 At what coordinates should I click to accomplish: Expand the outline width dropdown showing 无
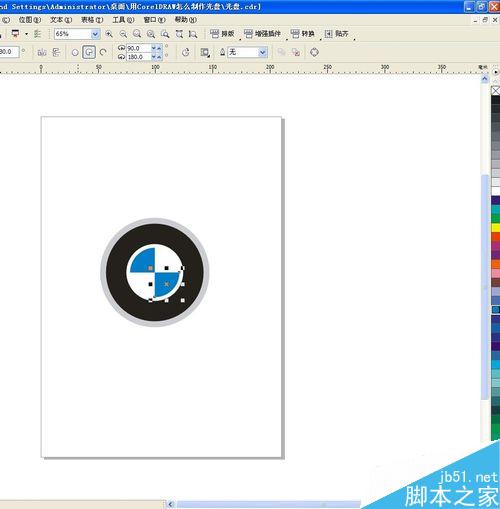263,52
